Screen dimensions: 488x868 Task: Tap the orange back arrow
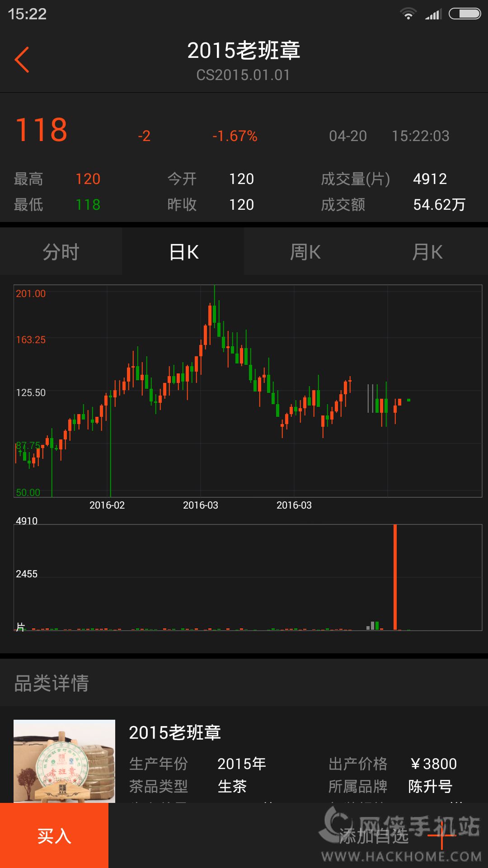tap(22, 60)
